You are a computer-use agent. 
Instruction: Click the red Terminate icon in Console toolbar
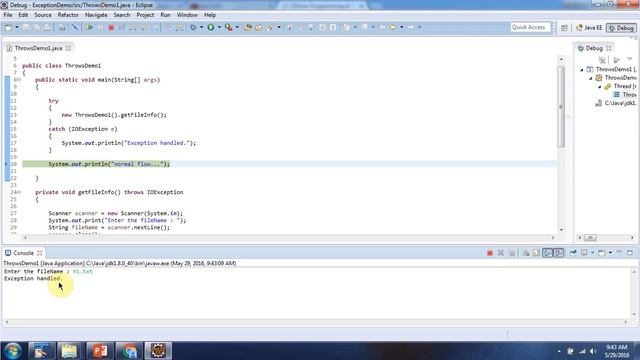tap(490, 253)
